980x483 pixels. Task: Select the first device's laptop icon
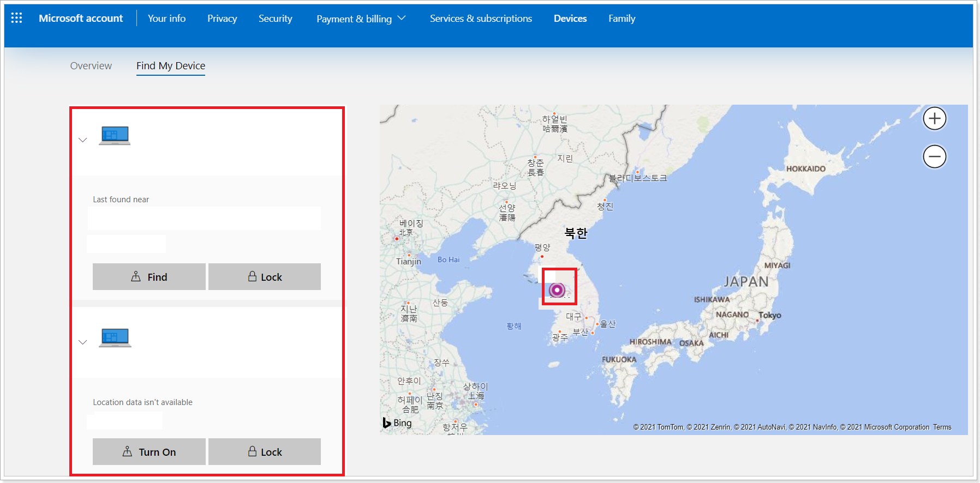tap(115, 135)
